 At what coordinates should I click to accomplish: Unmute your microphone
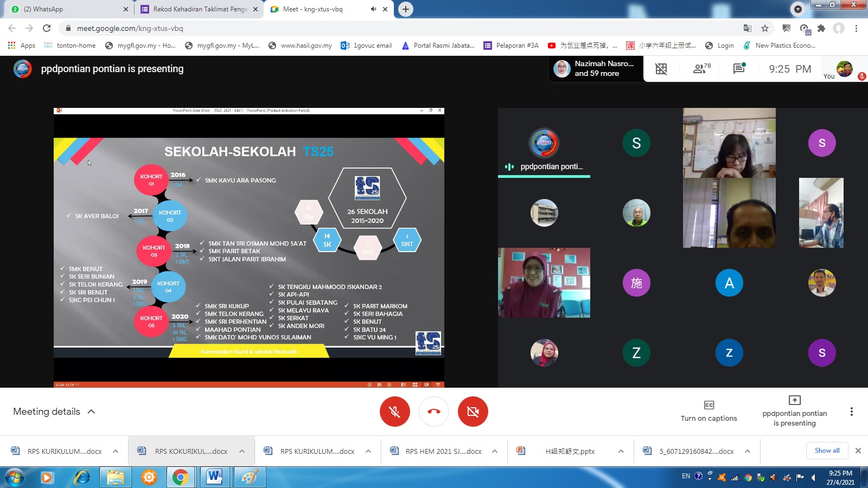(395, 412)
